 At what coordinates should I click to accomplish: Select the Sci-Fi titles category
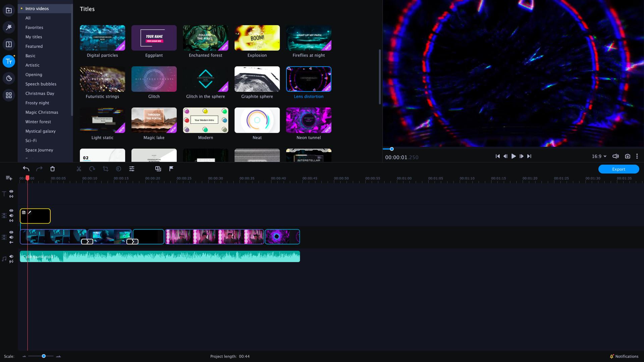tap(31, 140)
